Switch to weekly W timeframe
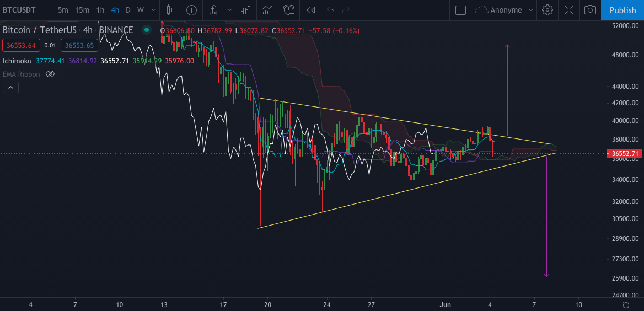 (141, 10)
